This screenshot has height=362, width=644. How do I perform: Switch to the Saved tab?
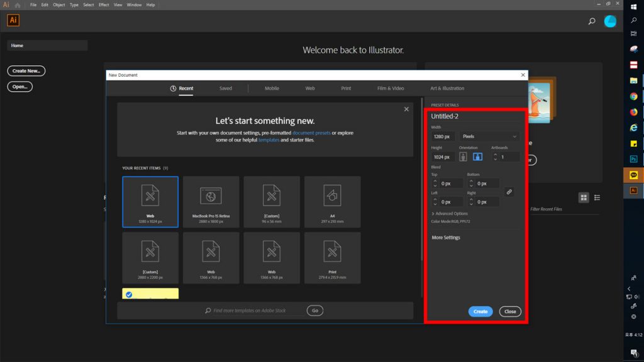click(x=226, y=89)
